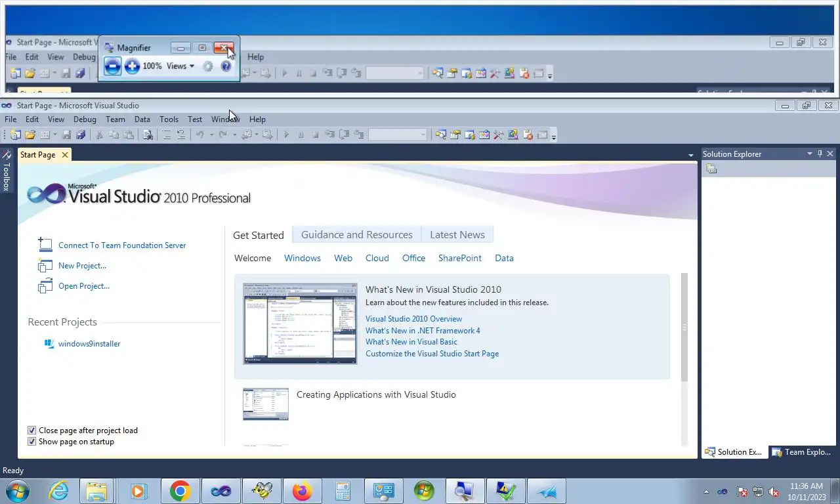Select SharePoint category on Start Page
The image size is (840, 504).
click(460, 258)
